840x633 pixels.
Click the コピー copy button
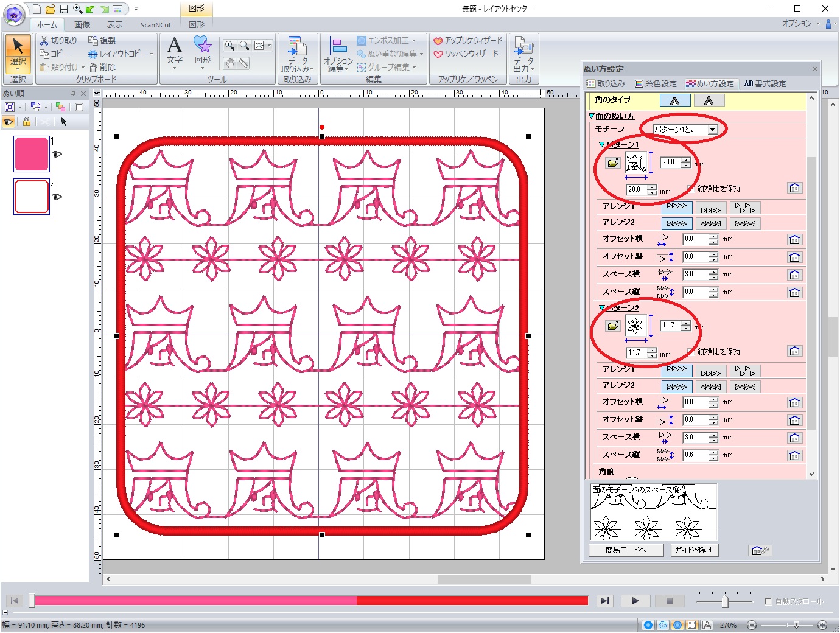[55, 54]
